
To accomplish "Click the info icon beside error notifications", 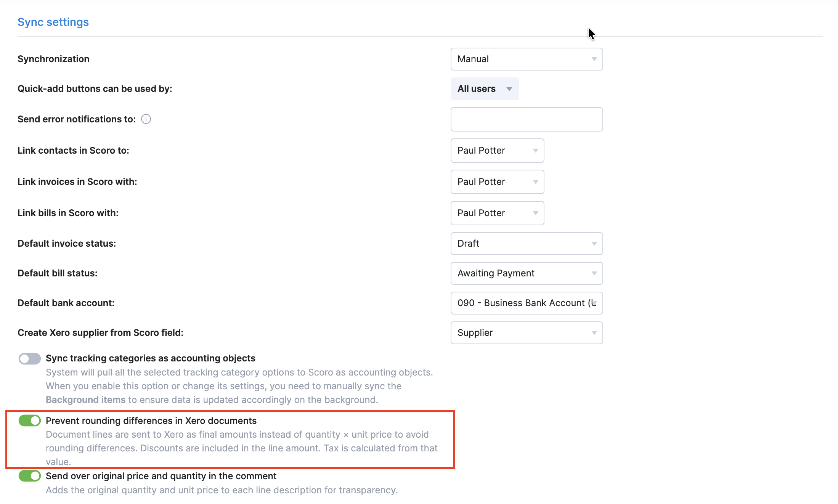I will point(146,119).
